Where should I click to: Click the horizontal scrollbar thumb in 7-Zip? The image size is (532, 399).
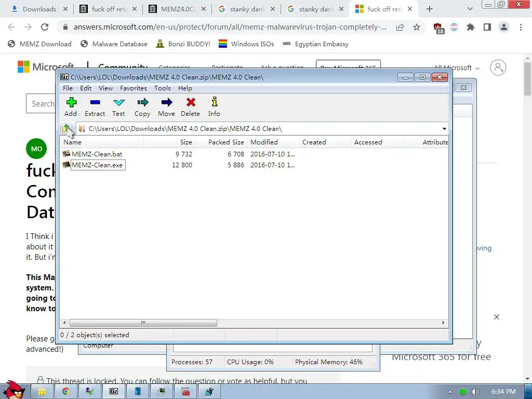[143, 323]
